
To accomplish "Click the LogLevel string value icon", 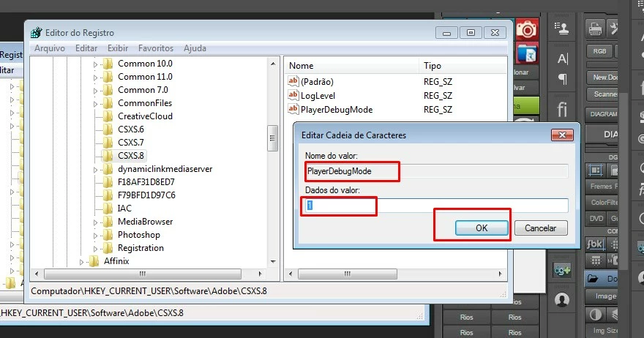I will coord(293,95).
